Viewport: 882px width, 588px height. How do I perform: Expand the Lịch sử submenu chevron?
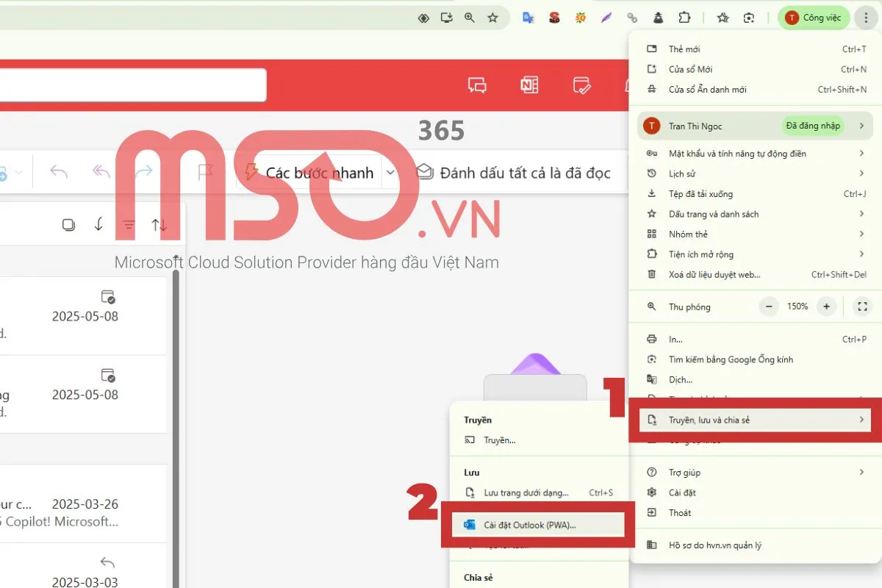tap(861, 173)
